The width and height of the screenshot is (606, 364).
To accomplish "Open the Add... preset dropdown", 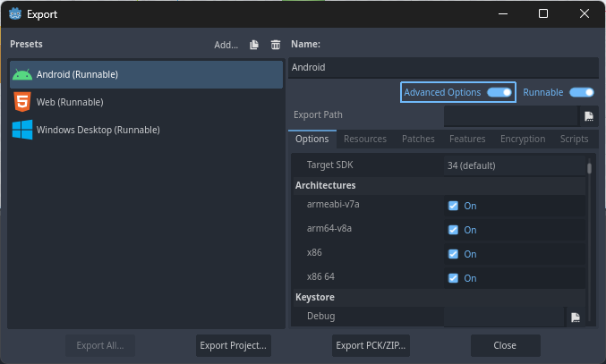I will point(226,45).
